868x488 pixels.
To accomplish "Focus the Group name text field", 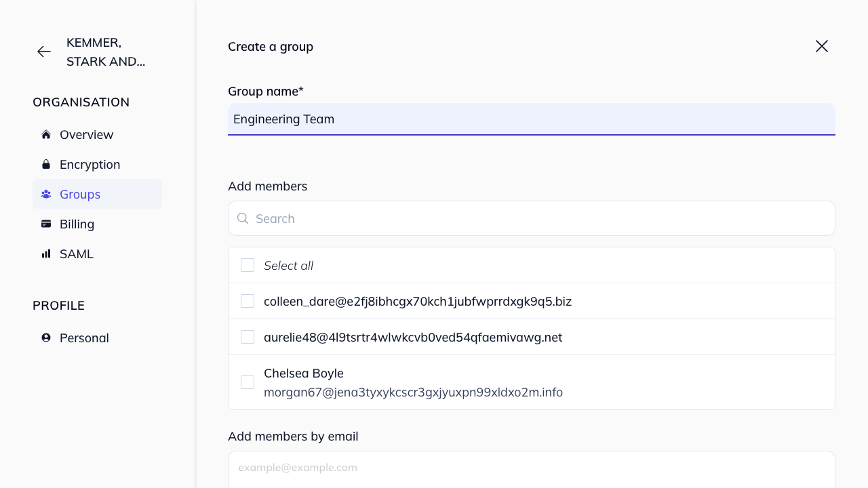I will pos(531,119).
